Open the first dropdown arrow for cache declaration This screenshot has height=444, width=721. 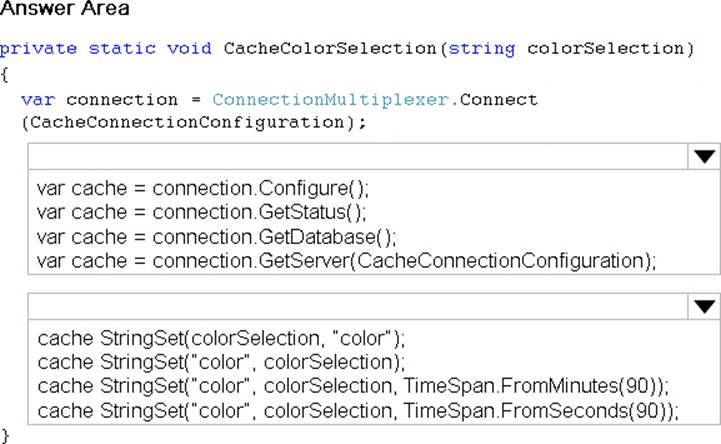704,157
